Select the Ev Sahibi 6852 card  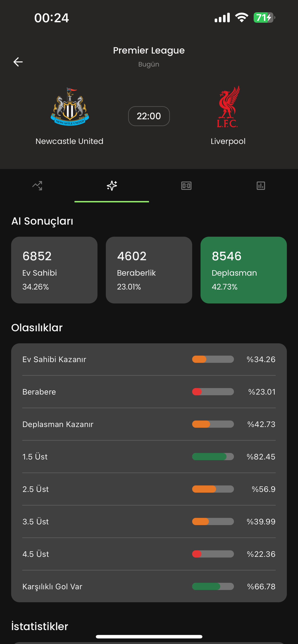pos(54,270)
